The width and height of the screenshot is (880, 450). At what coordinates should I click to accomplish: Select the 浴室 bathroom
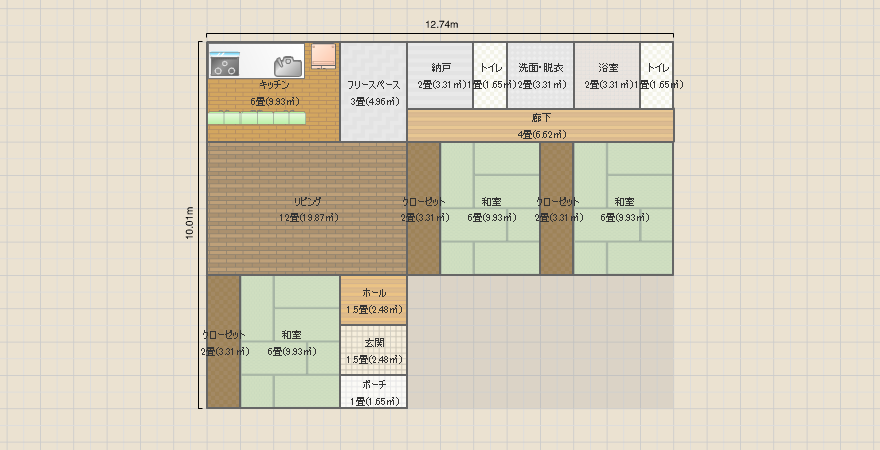[x=607, y=75]
